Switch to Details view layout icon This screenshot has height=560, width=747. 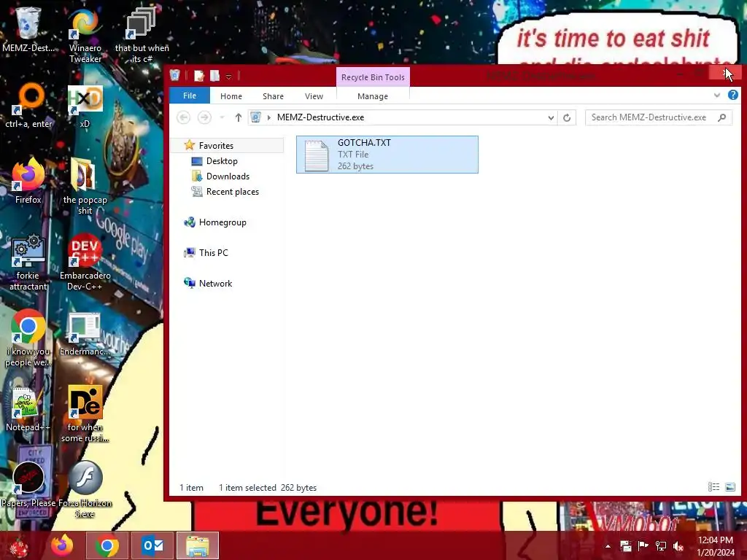tap(713, 486)
